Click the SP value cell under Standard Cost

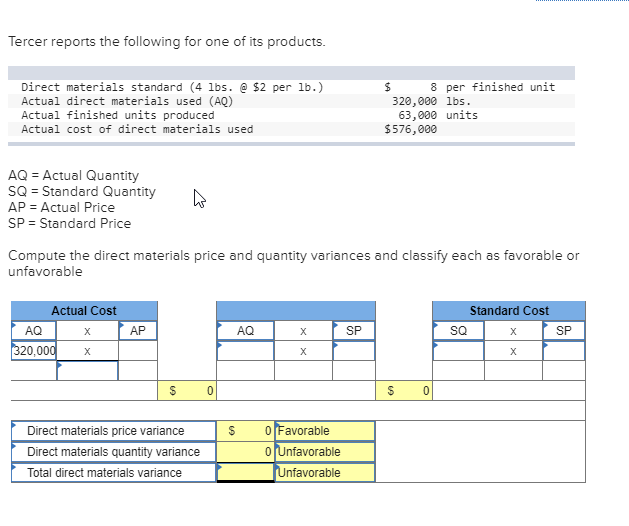(x=564, y=351)
